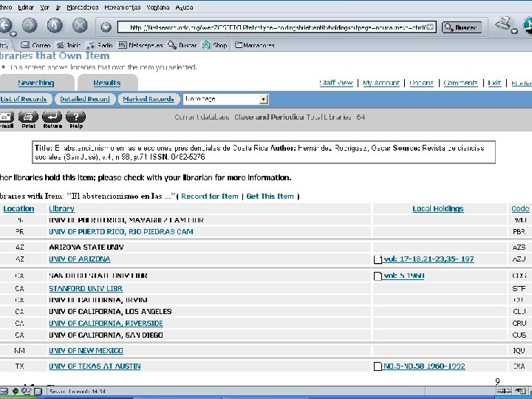Open the Univ of Arizona library link
The image size is (532, 399).
(80, 259)
